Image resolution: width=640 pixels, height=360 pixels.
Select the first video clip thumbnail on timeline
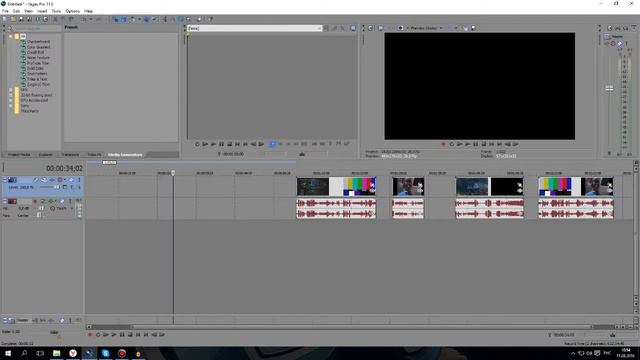[313, 187]
